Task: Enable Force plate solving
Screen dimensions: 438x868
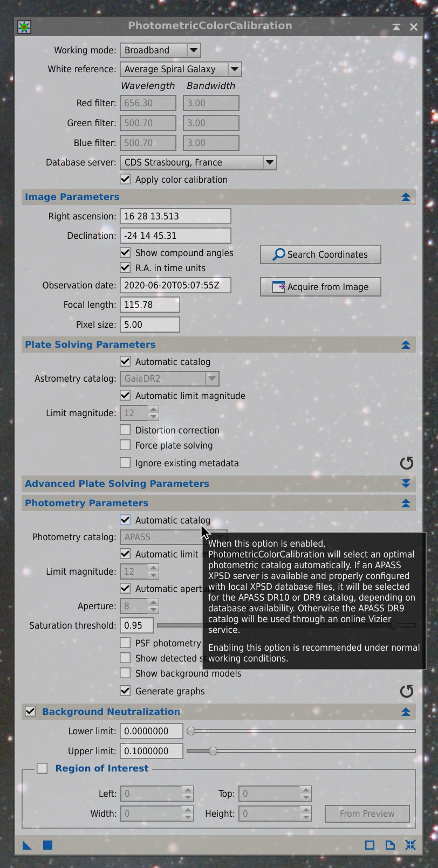Action: 125,445
